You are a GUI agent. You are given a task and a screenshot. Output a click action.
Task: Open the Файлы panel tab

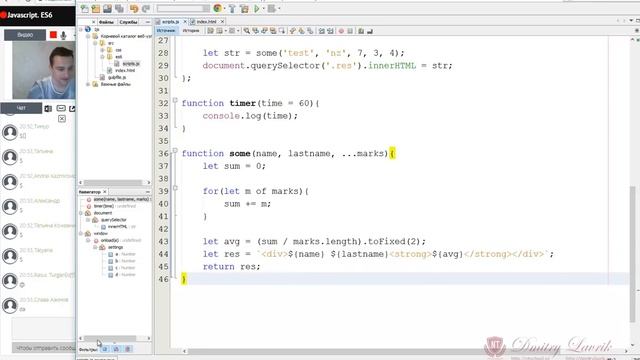[x=106, y=22]
